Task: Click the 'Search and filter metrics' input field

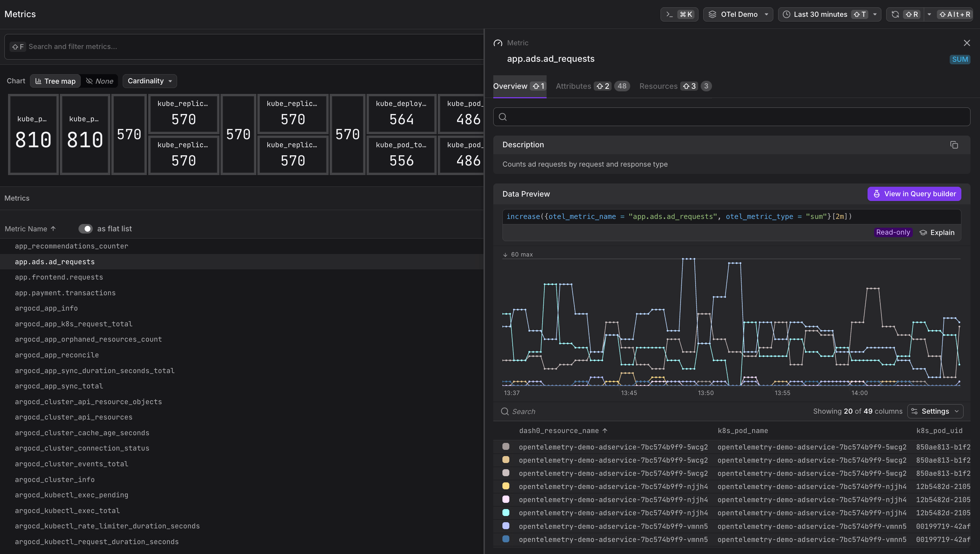Action: [x=152, y=46]
